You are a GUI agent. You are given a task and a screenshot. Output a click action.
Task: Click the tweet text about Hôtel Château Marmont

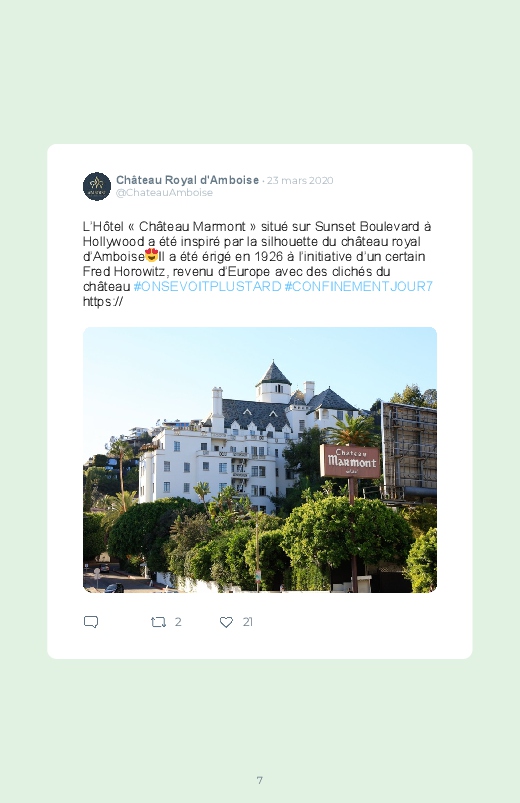[257, 263]
